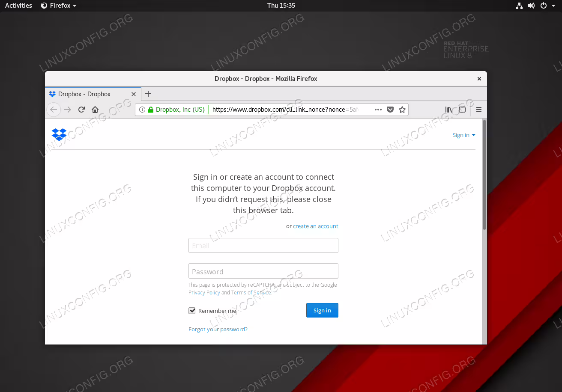
Task: Click the green padlock security icon
Action: pyautogui.click(x=151, y=110)
